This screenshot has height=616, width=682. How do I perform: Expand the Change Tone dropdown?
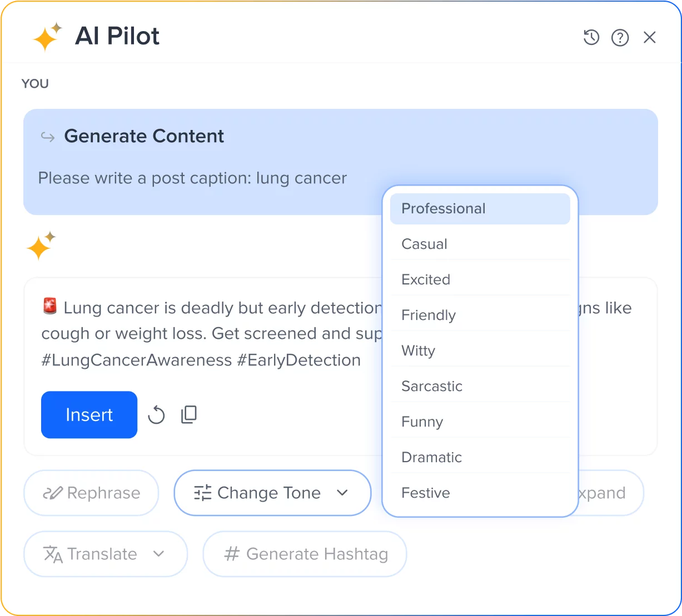pyautogui.click(x=343, y=493)
